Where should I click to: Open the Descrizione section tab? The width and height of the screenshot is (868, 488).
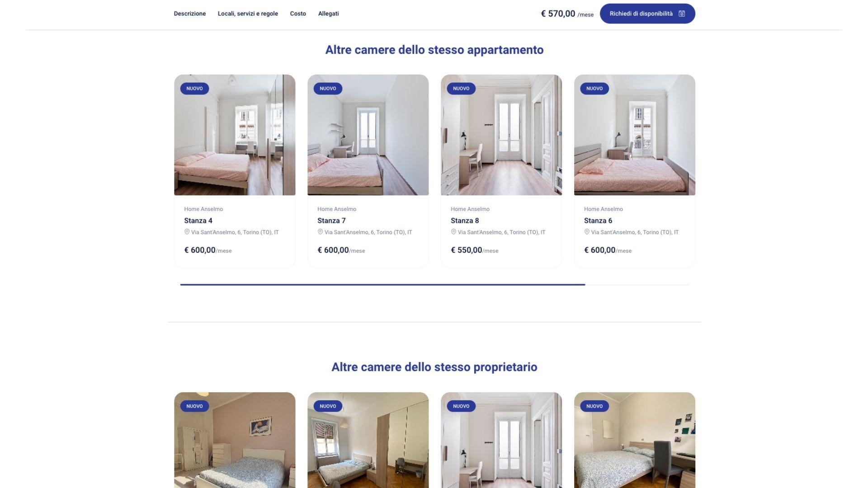click(190, 14)
